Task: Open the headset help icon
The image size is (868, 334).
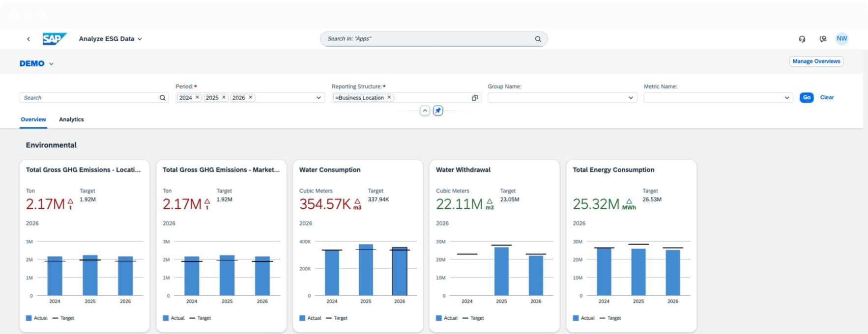Action: tap(802, 39)
